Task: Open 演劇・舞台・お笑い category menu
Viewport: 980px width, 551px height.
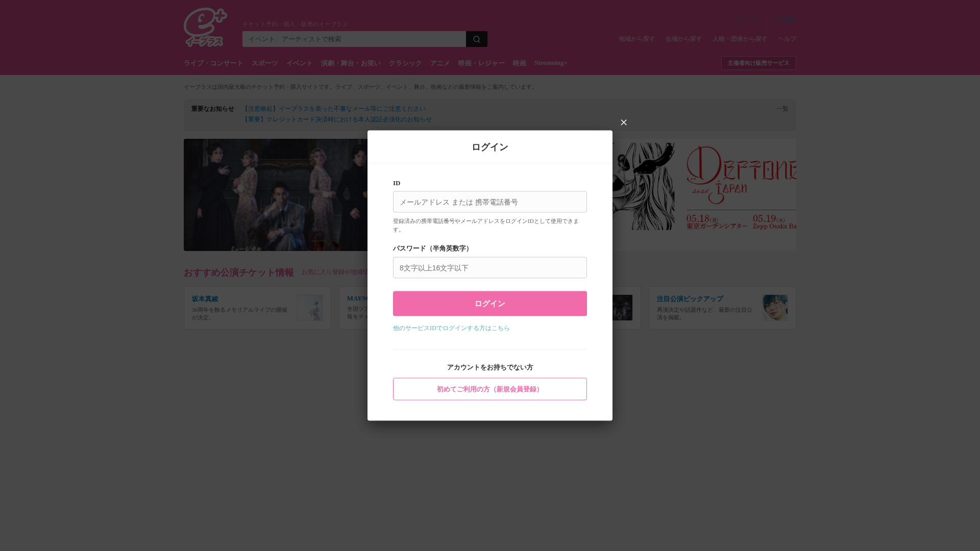Action: click(351, 63)
